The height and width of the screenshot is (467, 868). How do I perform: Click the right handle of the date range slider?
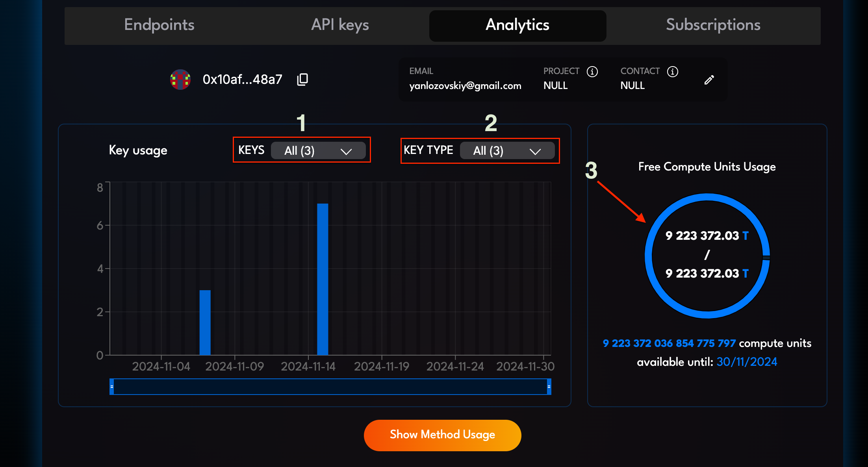(x=549, y=387)
